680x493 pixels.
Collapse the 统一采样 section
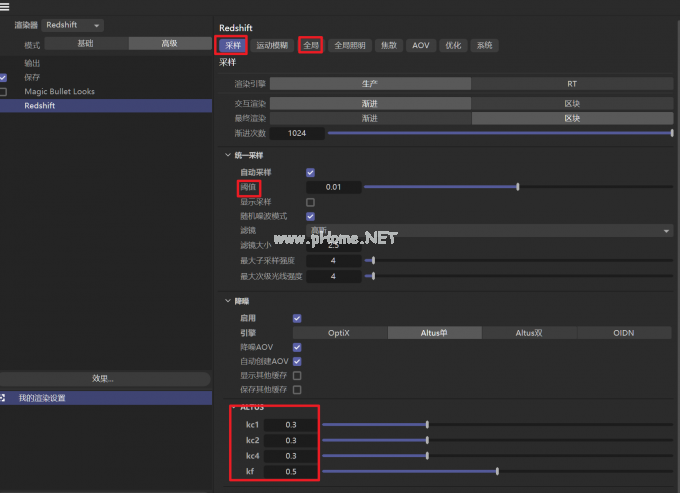tap(226, 154)
